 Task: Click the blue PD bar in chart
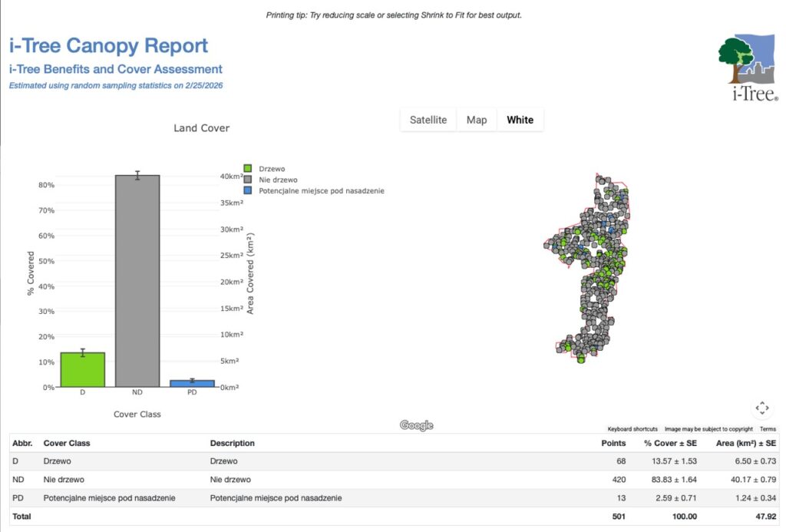click(x=192, y=383)
